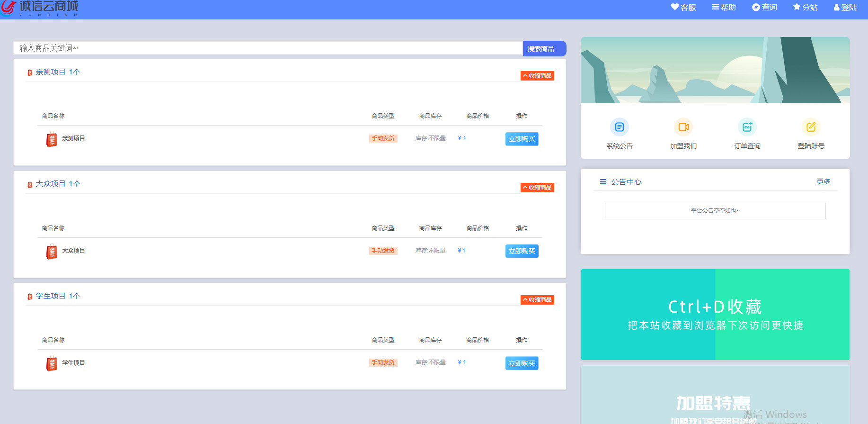Image resolution: width=868 pixels, height=424 pixels.
Task: Click 更多 in the 公告中心 panel
Action: (x=823, y=181)
